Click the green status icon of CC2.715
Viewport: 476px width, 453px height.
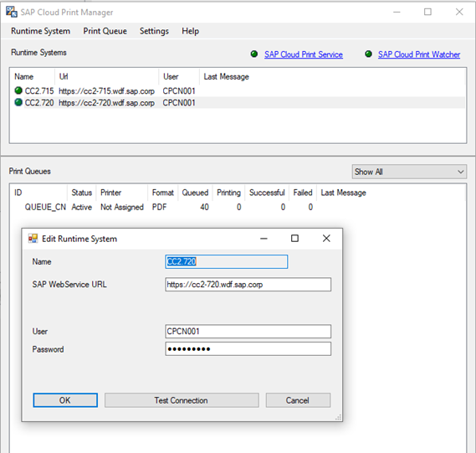click(x=18, y=90)
